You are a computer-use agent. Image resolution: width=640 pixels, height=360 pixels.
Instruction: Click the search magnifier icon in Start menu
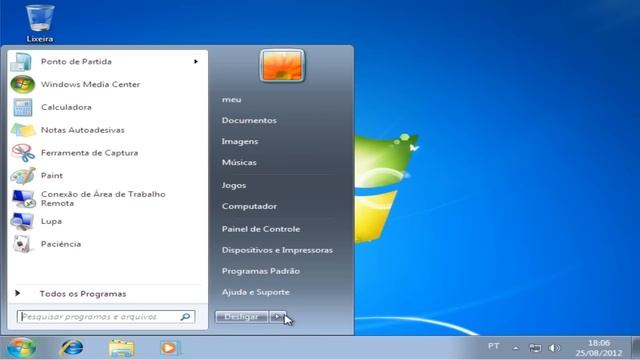point(185,317)
